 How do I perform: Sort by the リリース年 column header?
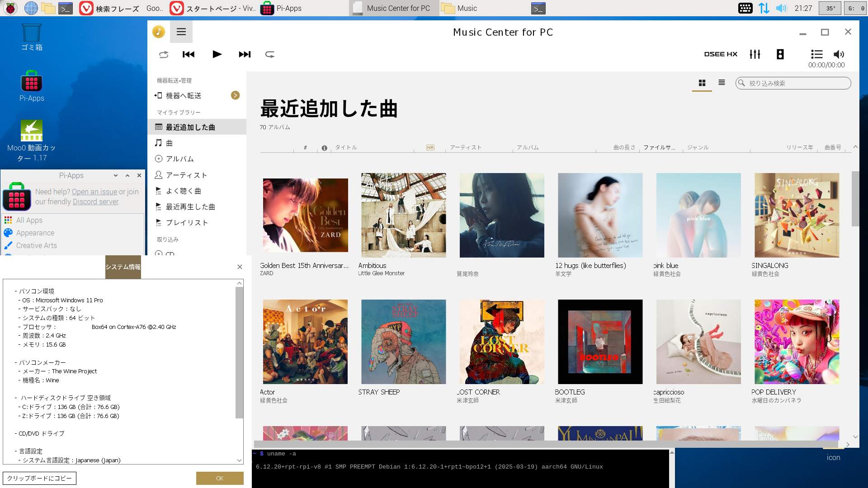pyautogui.click(x=799, y=147)
